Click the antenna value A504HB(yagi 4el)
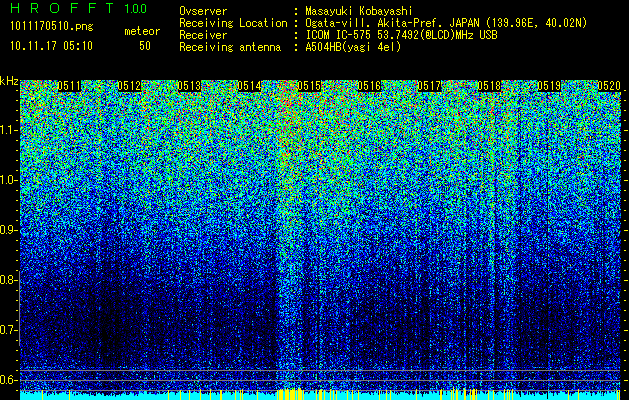This screenshot has height=400, width=629. coord(353,47)
